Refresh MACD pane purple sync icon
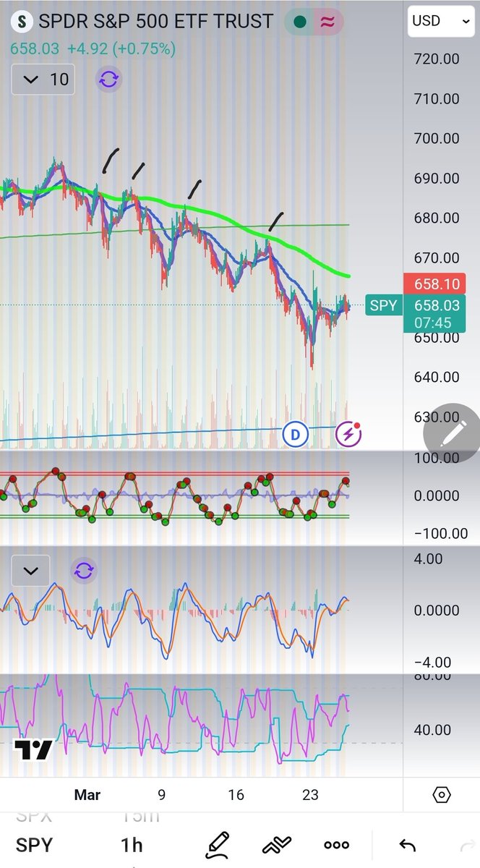Viewport: 480px width, 868px height. pyautogui.click(x=84, y=571)
